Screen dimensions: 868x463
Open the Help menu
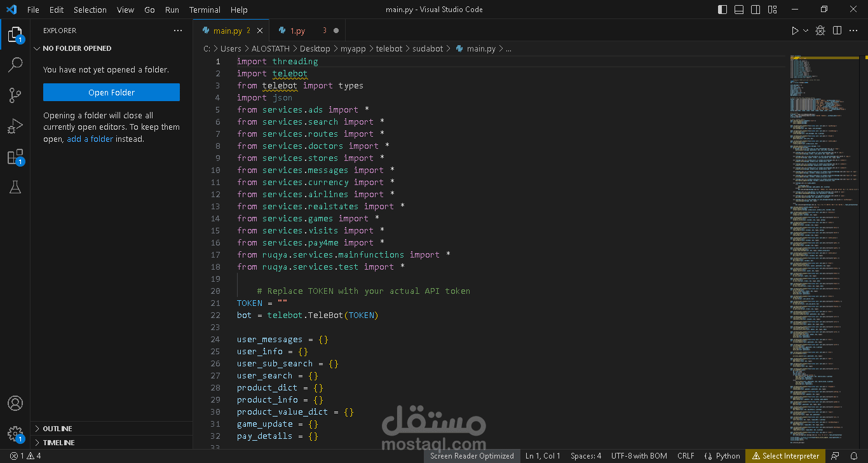click(239, 10)
